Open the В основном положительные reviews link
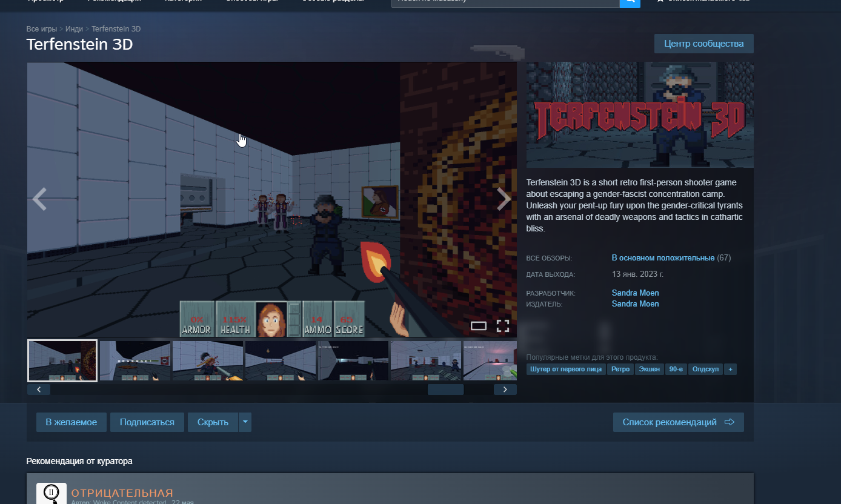The height and width of the screenshot is (504, 841). 663,257
